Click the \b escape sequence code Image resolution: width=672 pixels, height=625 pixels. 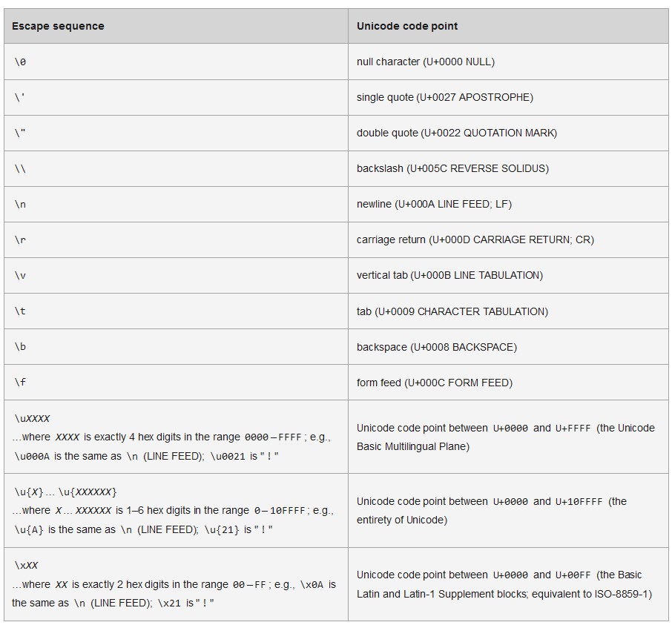point(20,347)
